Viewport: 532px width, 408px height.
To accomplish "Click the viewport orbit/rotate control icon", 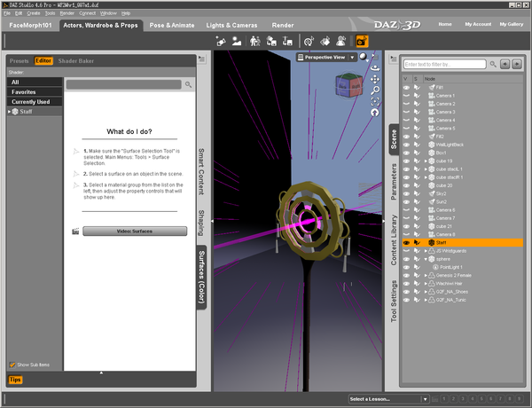I will [x=375, y=68].
